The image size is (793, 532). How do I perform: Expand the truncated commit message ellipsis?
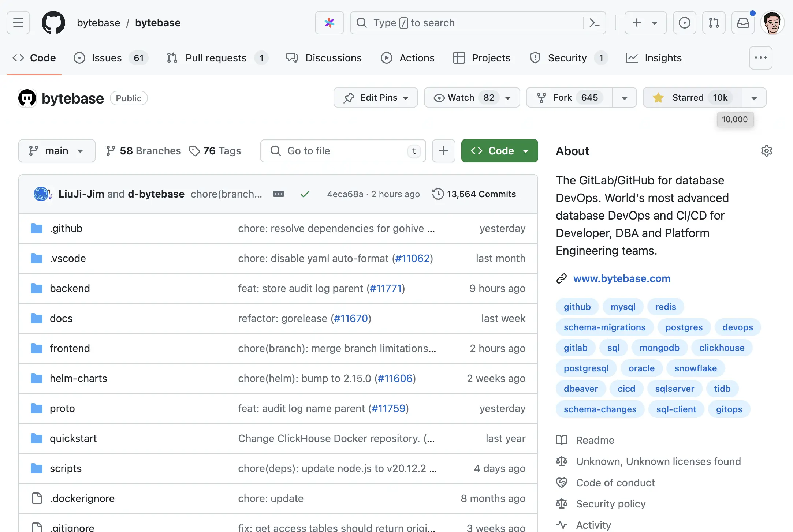278,194
